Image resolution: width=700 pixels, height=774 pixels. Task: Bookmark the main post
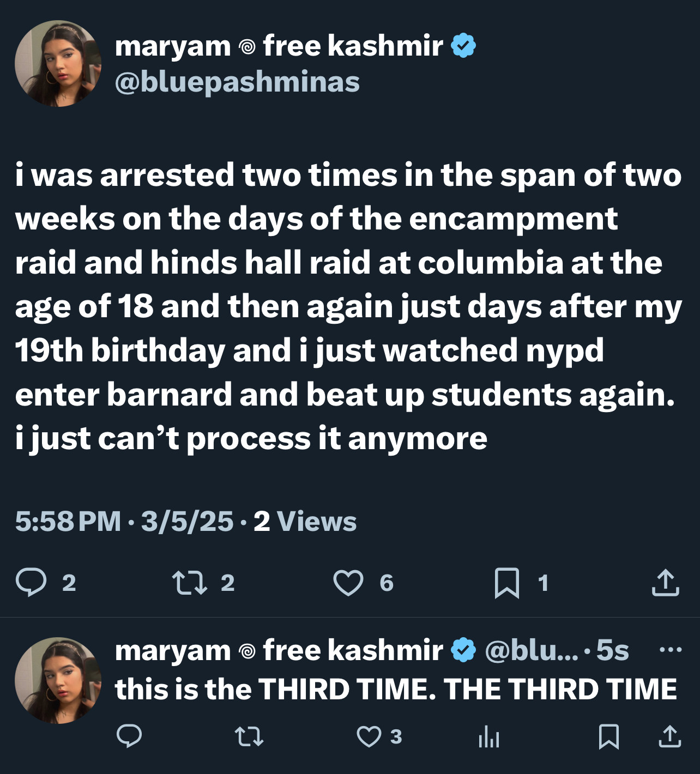click(x=506, y=583)
